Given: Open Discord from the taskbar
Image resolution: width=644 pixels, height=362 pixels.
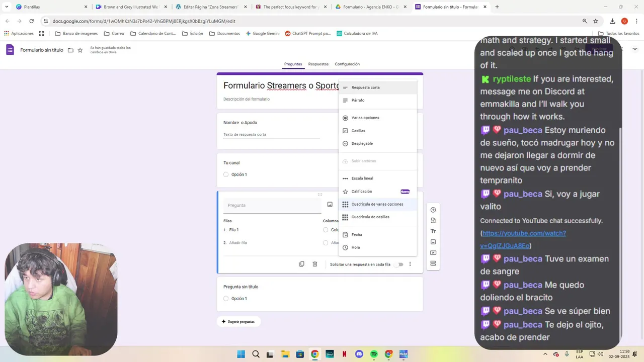Looking at the screenshot, I should (x=359, y=354).
